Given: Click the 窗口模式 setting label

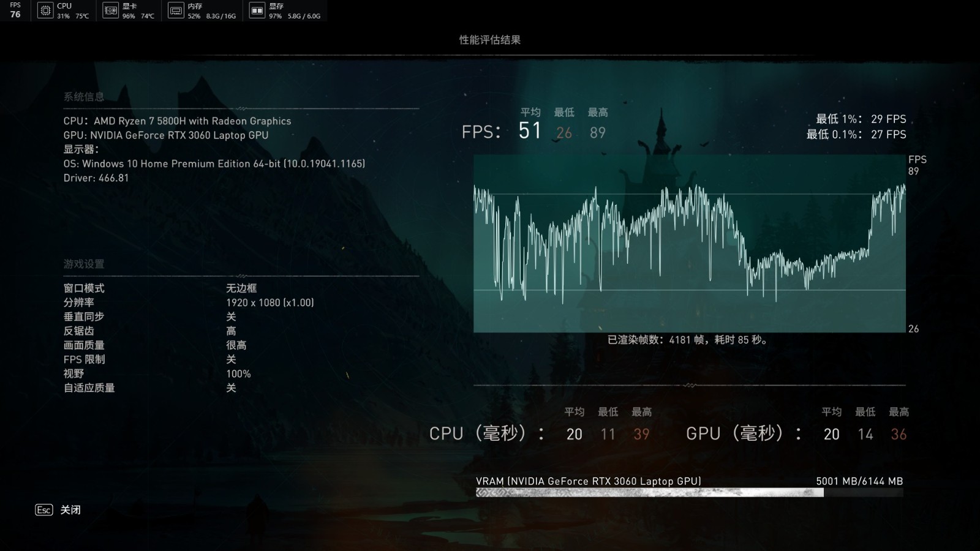Looking at the screenshot, I should 84,288.
